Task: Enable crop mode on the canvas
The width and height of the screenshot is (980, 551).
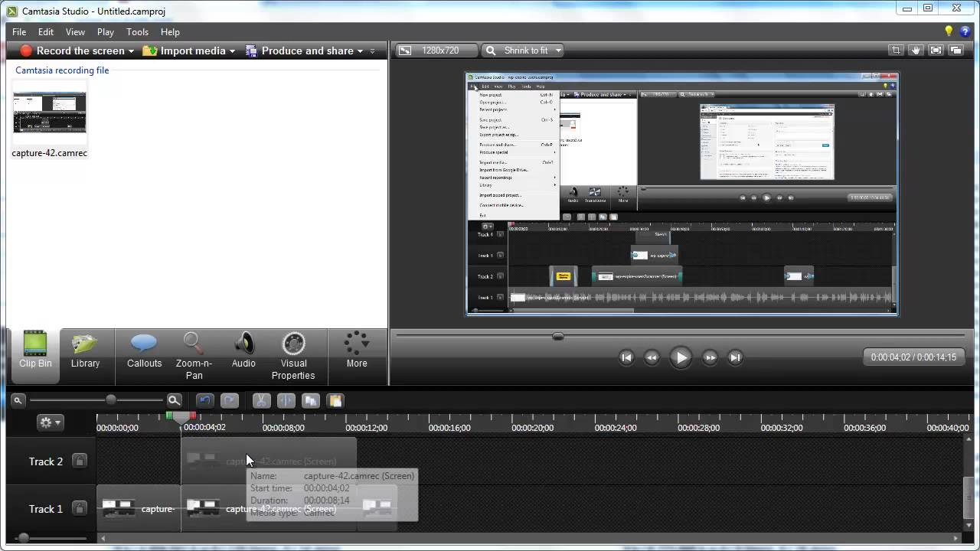Action: pyautogui.click(x=895, y=51)
